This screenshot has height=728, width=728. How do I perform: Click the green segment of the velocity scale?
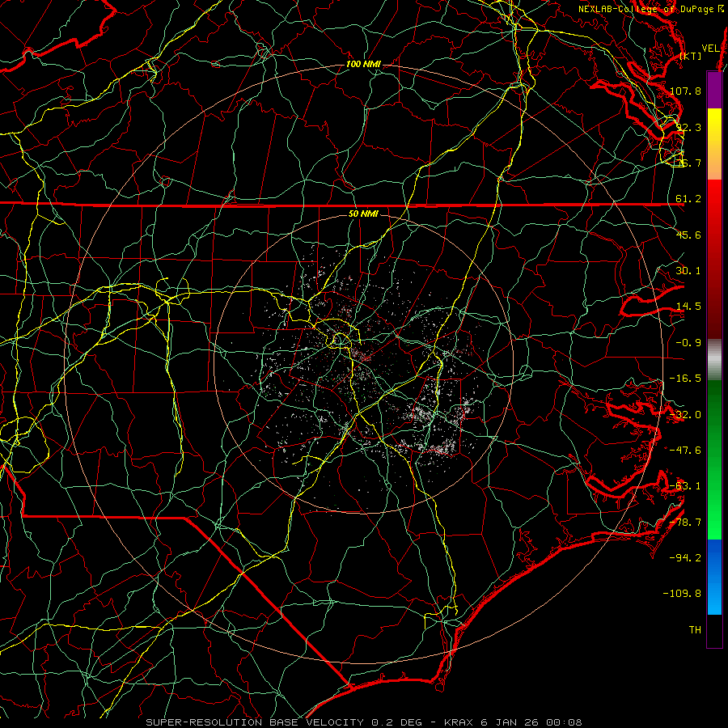[714, 459]
